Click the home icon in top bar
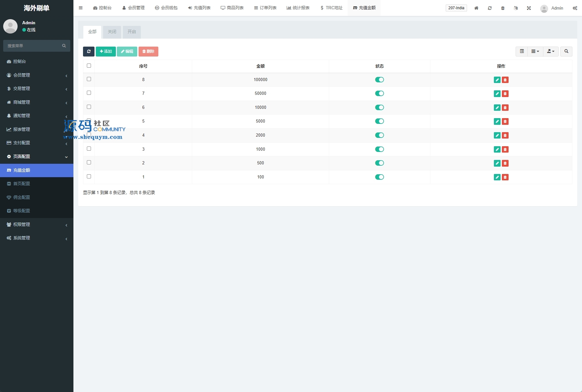 click(476, 8)
